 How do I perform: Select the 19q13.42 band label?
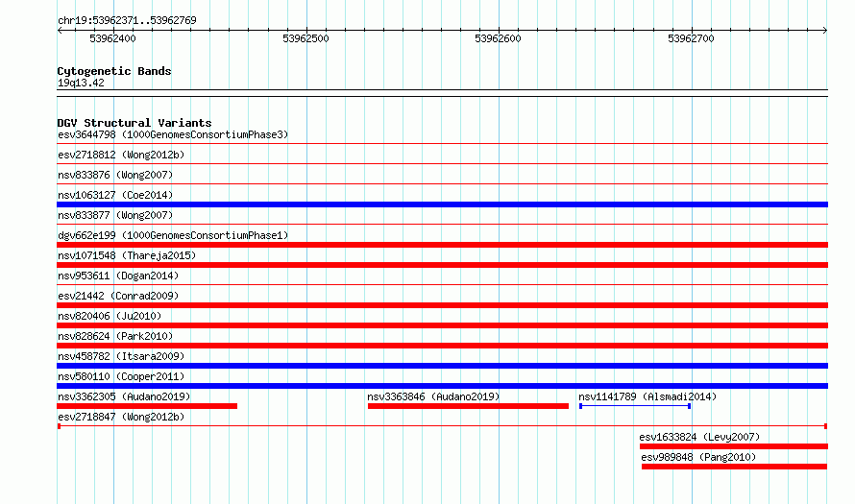point(81,83)
